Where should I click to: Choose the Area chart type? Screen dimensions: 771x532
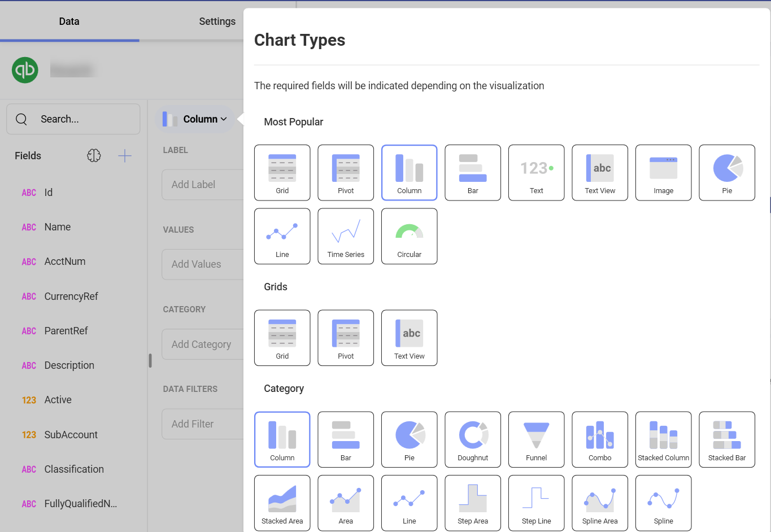coord(346,503)
